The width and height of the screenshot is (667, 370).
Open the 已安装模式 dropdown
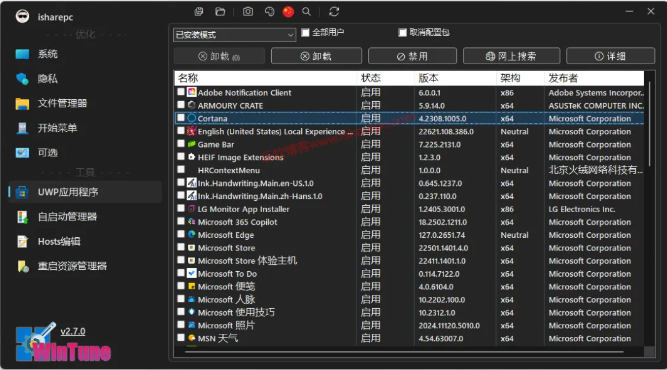234,34
